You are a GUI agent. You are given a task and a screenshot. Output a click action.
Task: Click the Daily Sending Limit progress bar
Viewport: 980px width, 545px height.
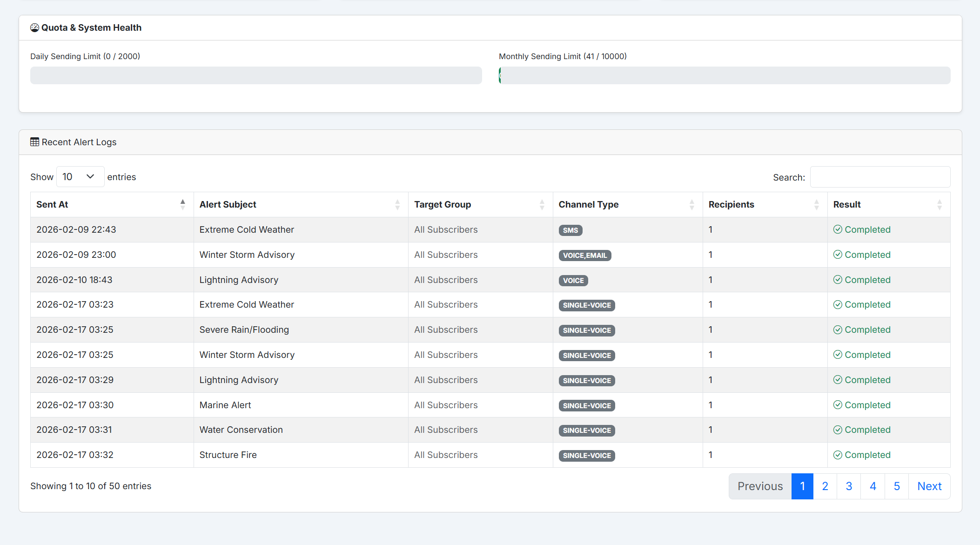[256, 75]
